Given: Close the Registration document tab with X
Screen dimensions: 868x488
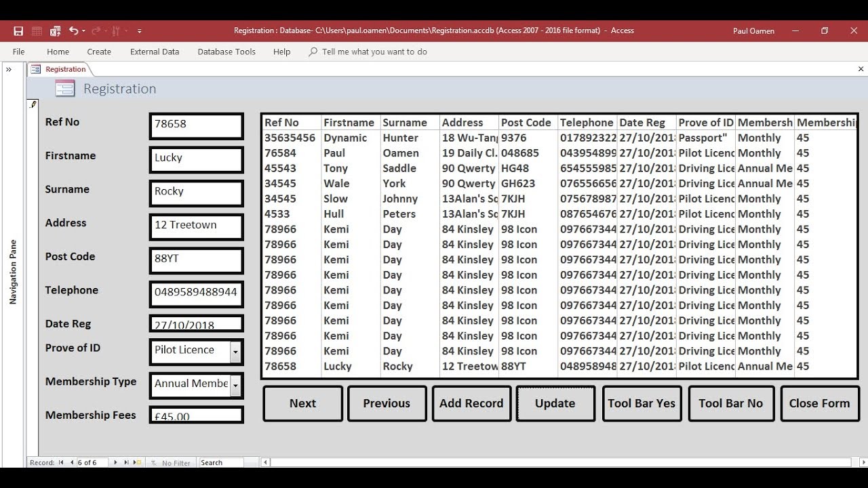Looking at the screenshot, I should (x=861, y=69).
